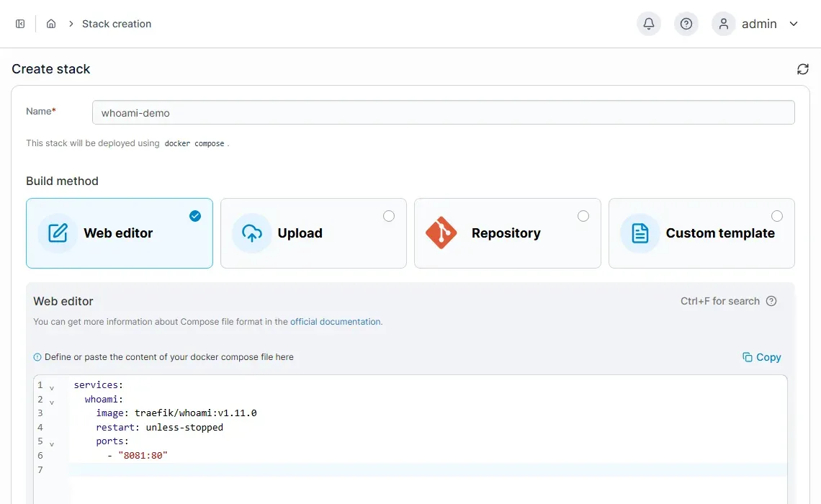Screen dimensions: 821x504
Task: Click the image line traefik/whoami:v1.11.0
Action: pos(176,413)
